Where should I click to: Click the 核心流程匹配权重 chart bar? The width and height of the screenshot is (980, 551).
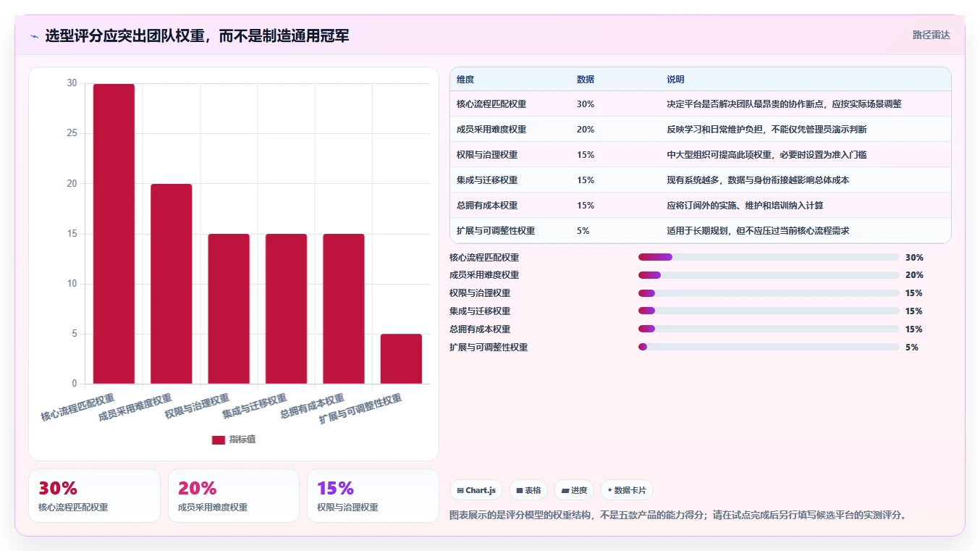point(114,234)
